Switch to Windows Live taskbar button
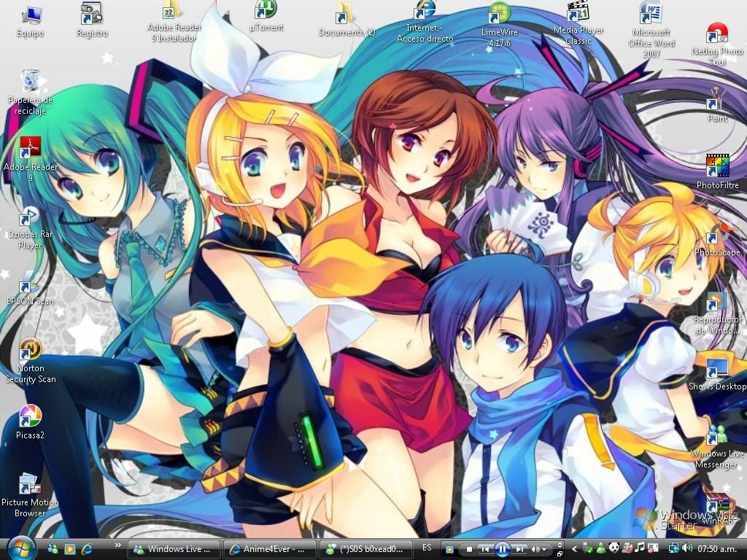747x560 pixels. click(175, 549)
